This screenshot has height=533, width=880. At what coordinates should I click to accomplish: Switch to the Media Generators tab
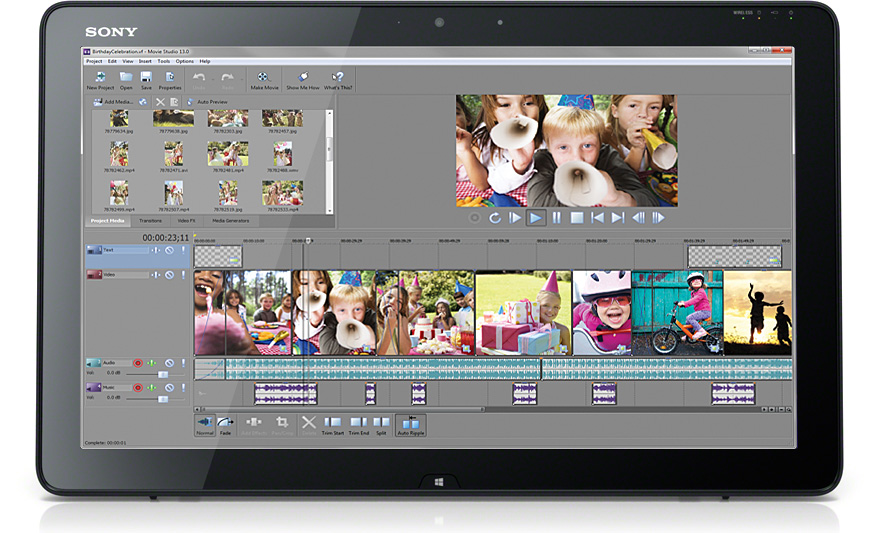click(231, 221)
